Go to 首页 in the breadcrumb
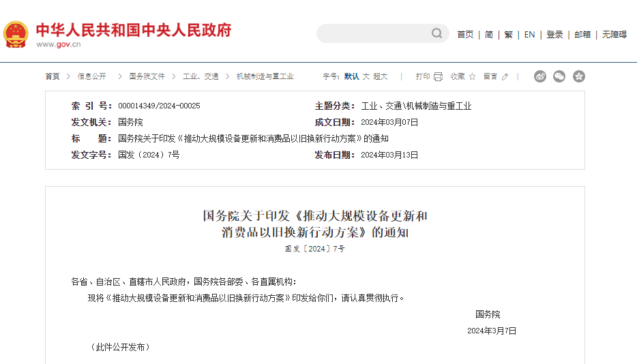Viewport: 637px width, 364px height. pos(53,76)
